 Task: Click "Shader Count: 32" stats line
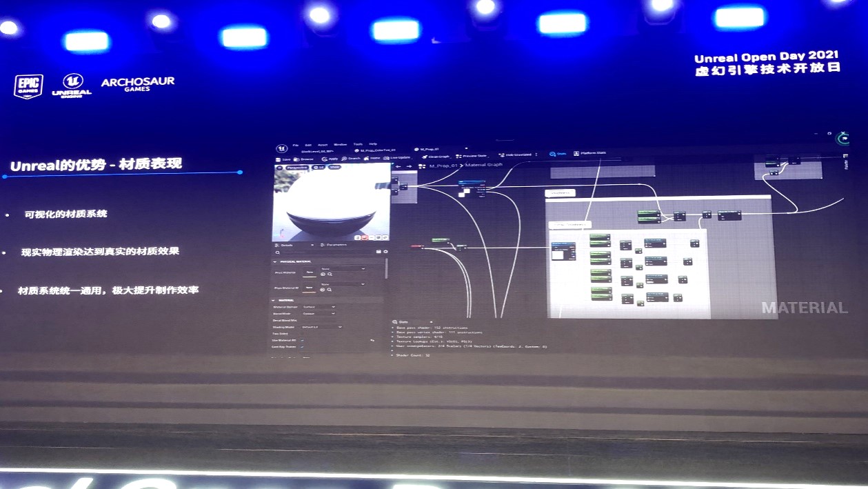(414, 355)
